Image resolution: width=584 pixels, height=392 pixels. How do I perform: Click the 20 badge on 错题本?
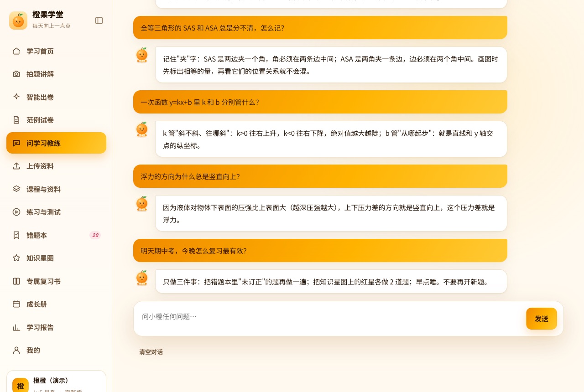click(x=95, y=235)
